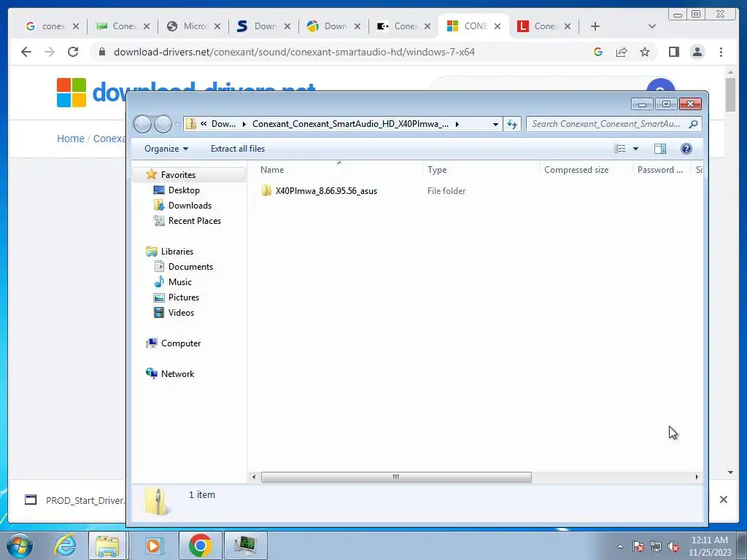
Task: Click the search magnifier icon in Explorer
Action: click(x=693, y=124)
